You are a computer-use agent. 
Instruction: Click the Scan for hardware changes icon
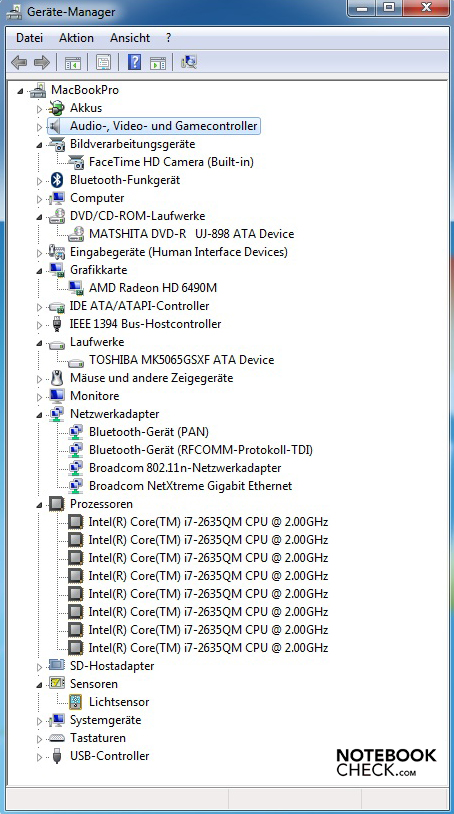click(189, 63)
